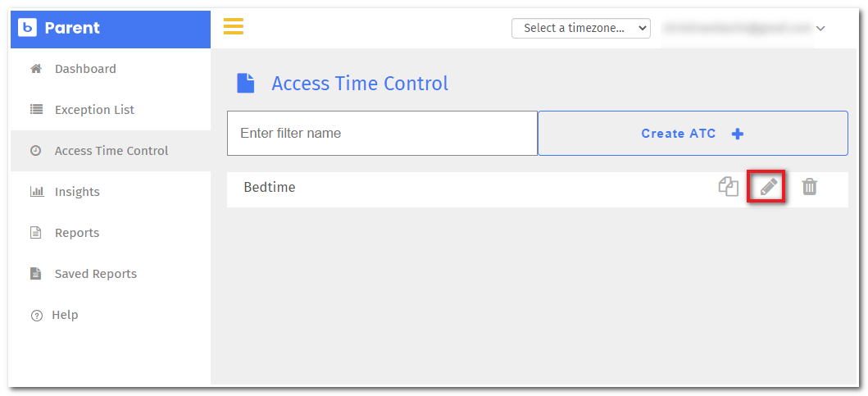868x396 pixels.
Task: Open the Select a timezone dropdown
Action: pyautogui.click(x=580, y=28)
